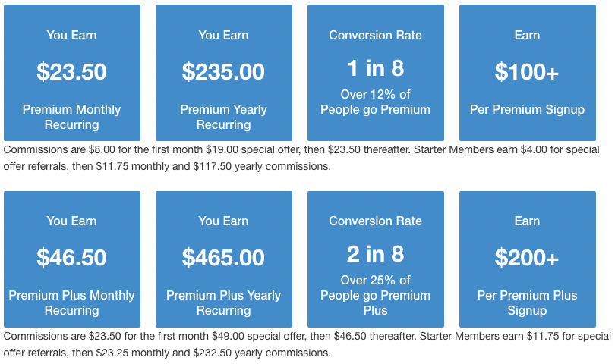Viewport: 615px width, 364px height.
Task: Choose the $200+ Per Premium Plus Signup tile
Action: 528,259
